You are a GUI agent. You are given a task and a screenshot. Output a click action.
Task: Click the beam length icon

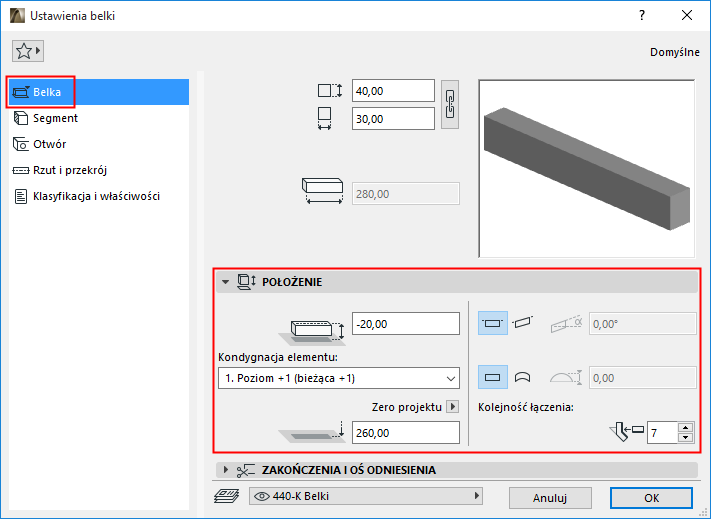click(322, 191)
